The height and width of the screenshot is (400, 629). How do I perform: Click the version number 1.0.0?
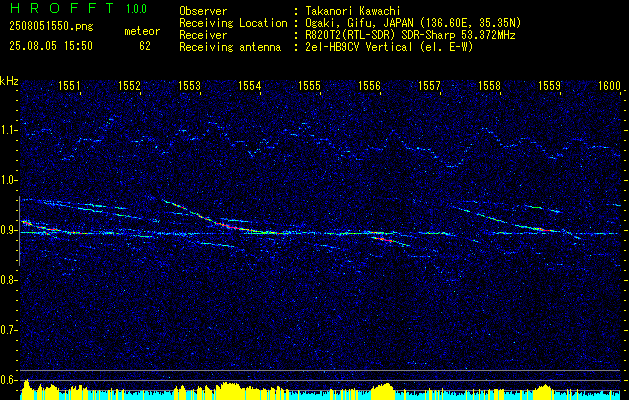pos(136,9)
